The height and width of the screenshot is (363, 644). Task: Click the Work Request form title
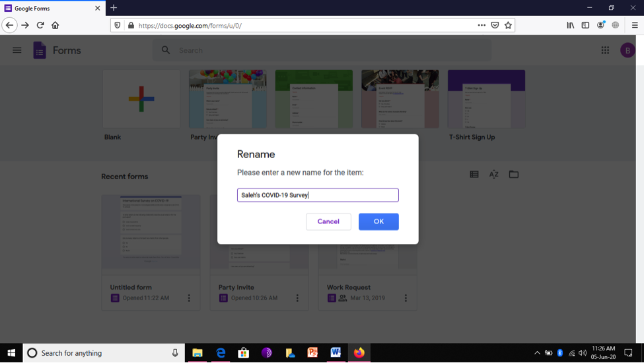(x=348, y=288)
